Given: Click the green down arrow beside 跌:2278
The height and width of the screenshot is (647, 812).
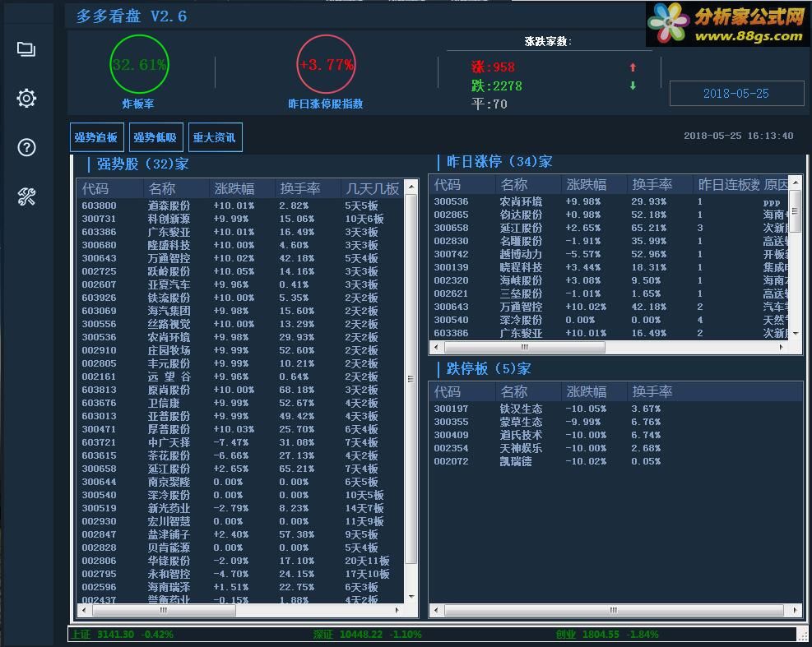Looking at the screenshot, I should pyautogui.click(x=633, y=86).
